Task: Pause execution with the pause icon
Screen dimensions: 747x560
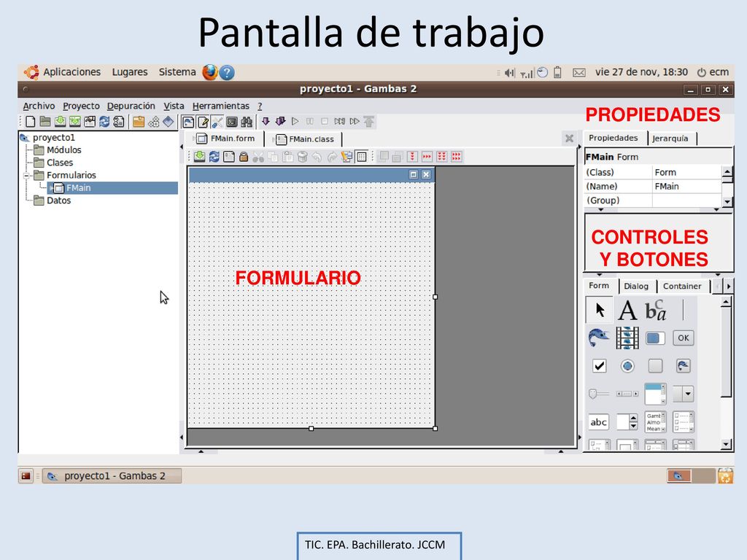Action: point(310,122)
